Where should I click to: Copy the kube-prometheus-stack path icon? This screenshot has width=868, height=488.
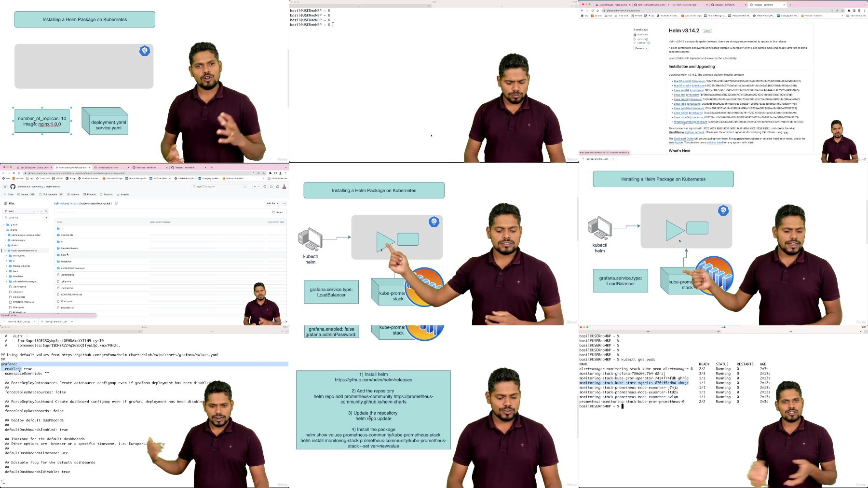tap(116, 203)
